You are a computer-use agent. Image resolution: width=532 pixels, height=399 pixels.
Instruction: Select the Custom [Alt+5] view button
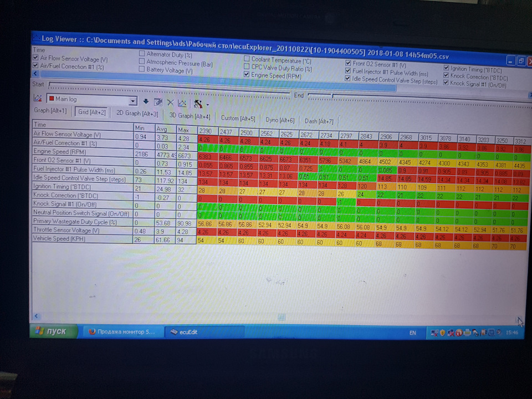tap(238, 118)
